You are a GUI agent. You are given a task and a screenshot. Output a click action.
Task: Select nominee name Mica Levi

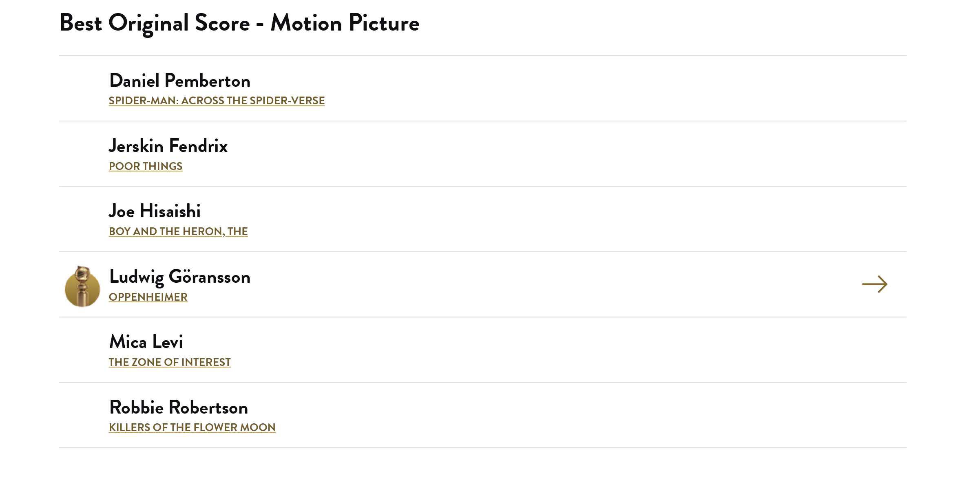(146, 342)
